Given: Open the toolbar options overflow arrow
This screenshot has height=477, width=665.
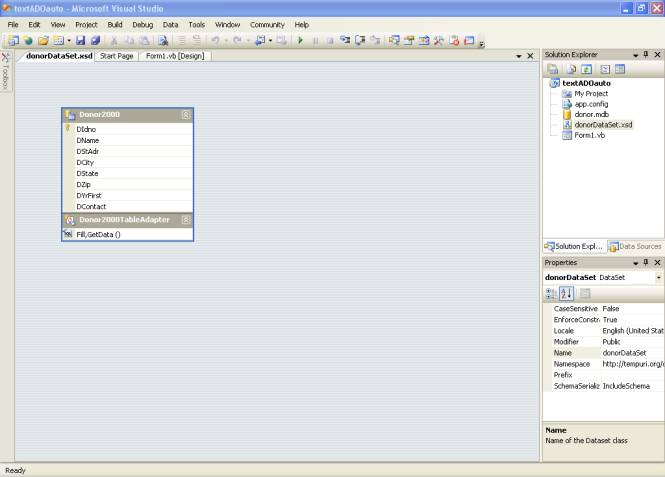Looking at the screenshot, I should click(481, 44).
